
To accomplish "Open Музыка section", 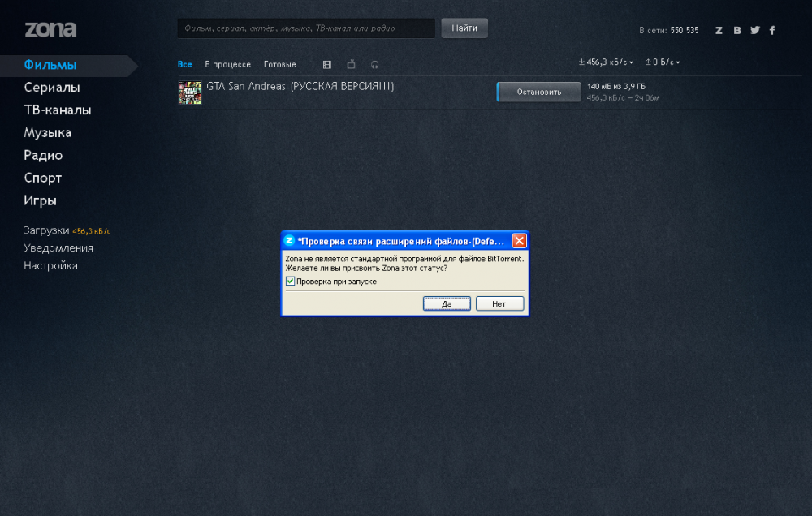I will click(x=48, y=133).
